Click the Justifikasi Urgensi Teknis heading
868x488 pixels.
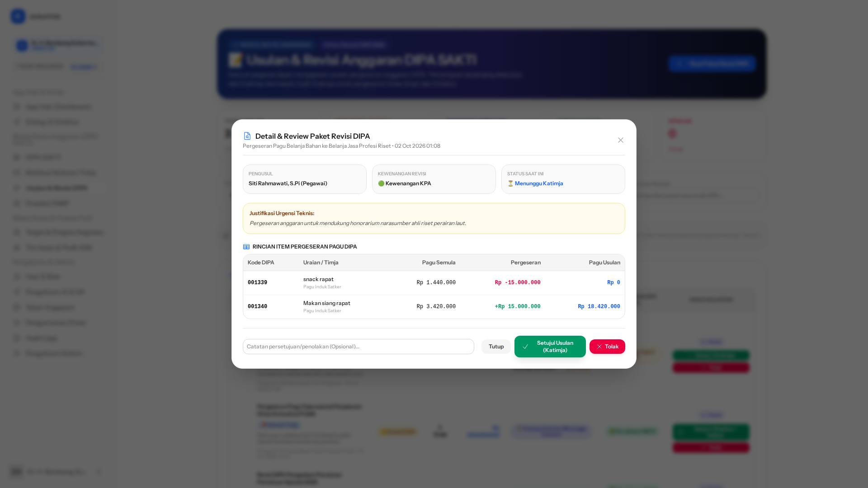coord(282,213)
